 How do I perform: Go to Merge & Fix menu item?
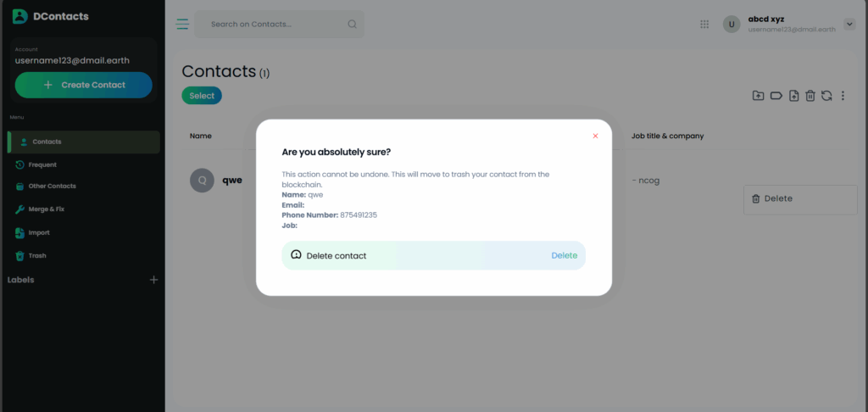tap(47, 209)
